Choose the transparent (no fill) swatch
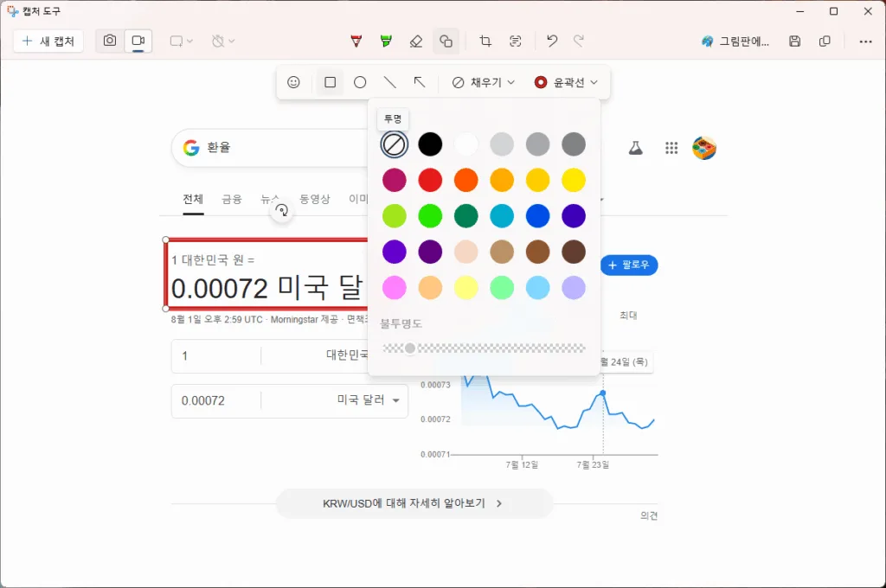 click(394, 144)
